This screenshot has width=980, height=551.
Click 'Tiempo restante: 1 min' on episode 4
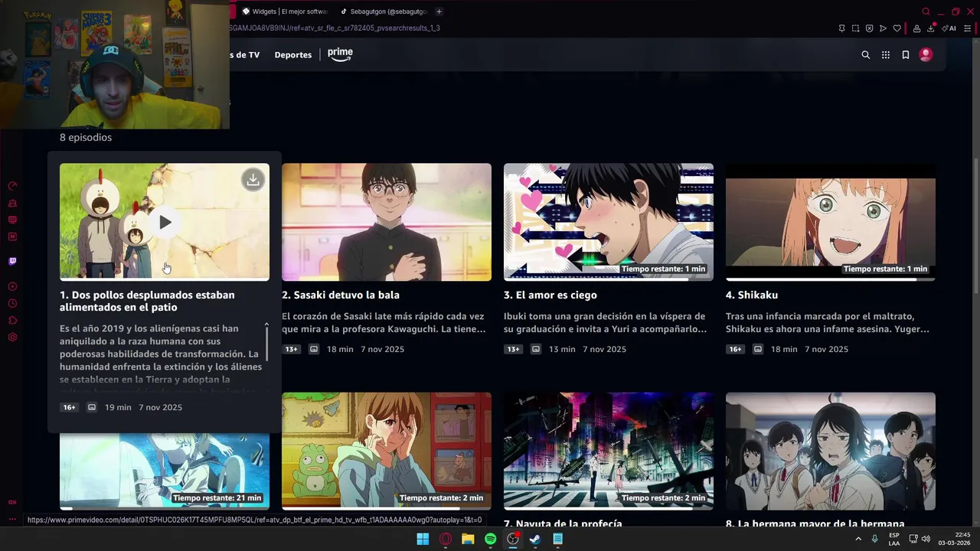pyautogui.click(x=885, y=269)
